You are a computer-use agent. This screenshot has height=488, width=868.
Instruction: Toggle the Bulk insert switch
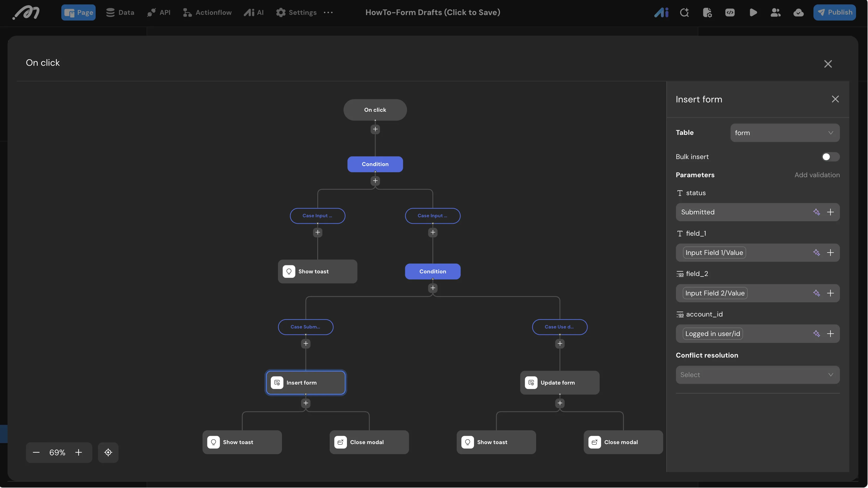coord(830,157)
